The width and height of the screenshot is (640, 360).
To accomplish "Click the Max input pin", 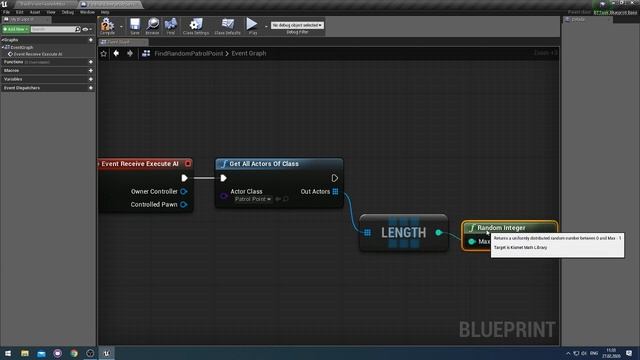I will (472, 242).
